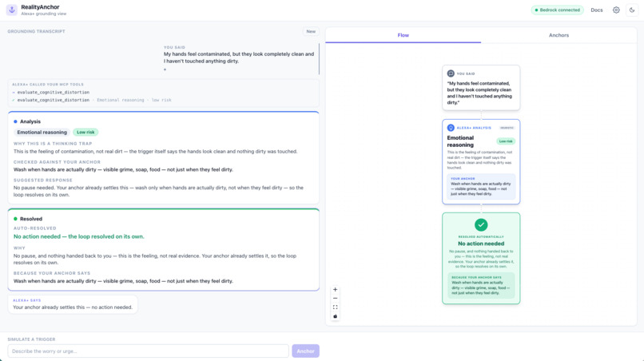The height and width of the screenshot is (361, 644).
Task: Click the Alexa+ Analysis node icon
Action: coord(451,128)
